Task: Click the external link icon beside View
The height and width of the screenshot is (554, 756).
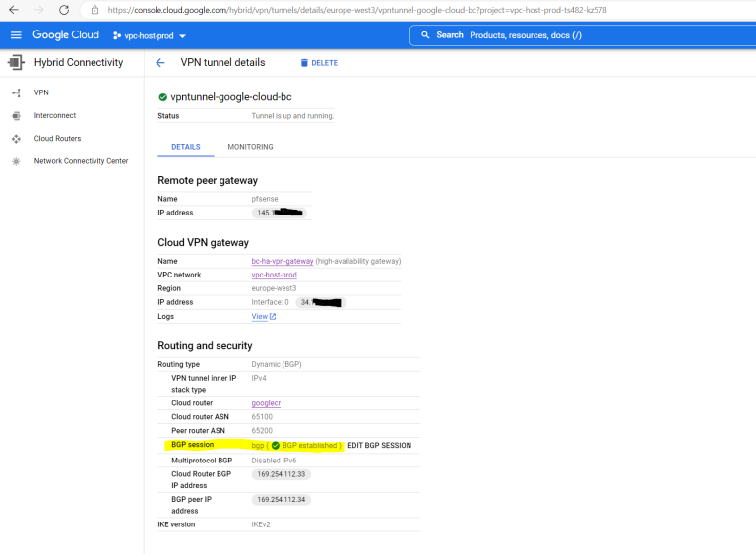Action: click(273, 316)
